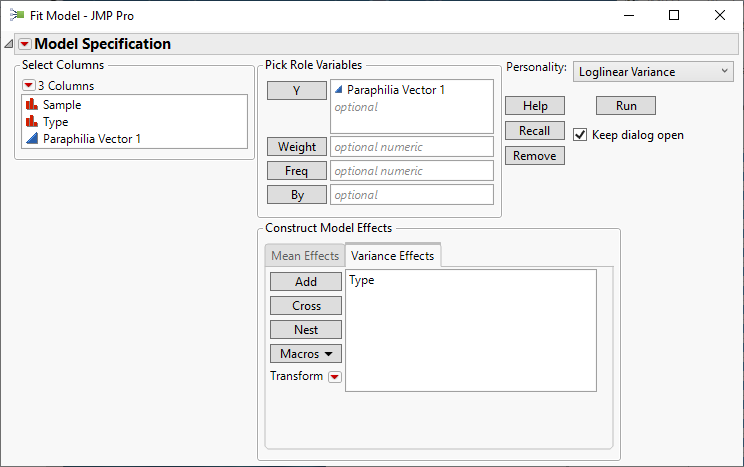Click the Nest effect button
The height and width of the screenshot is (467, 744).
point(306,329)
